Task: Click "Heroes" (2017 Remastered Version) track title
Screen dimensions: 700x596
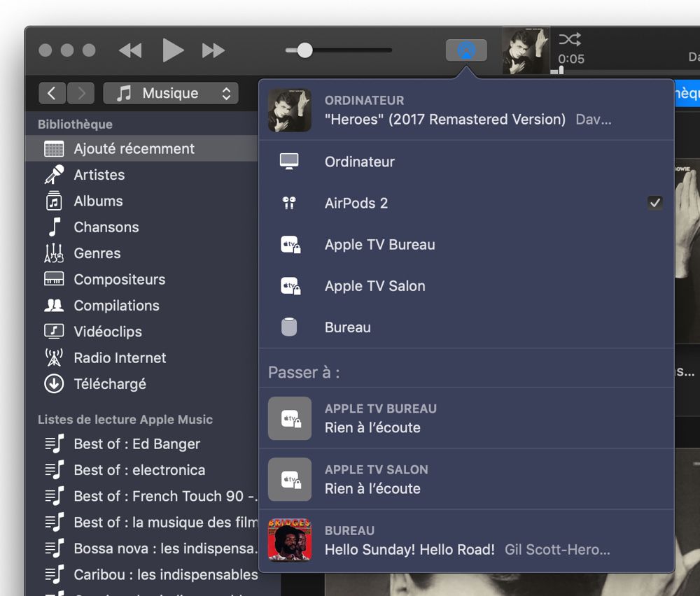Action: (x=445, y=120)
